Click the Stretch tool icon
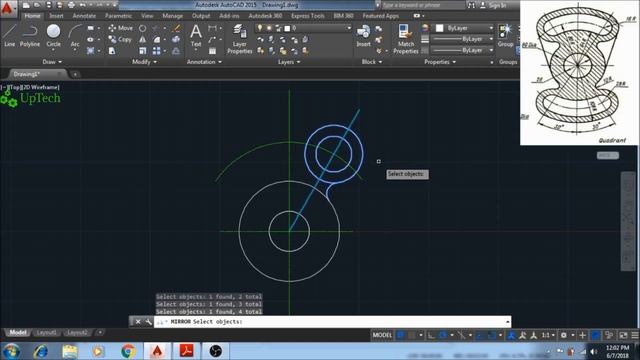 point(112,51)
